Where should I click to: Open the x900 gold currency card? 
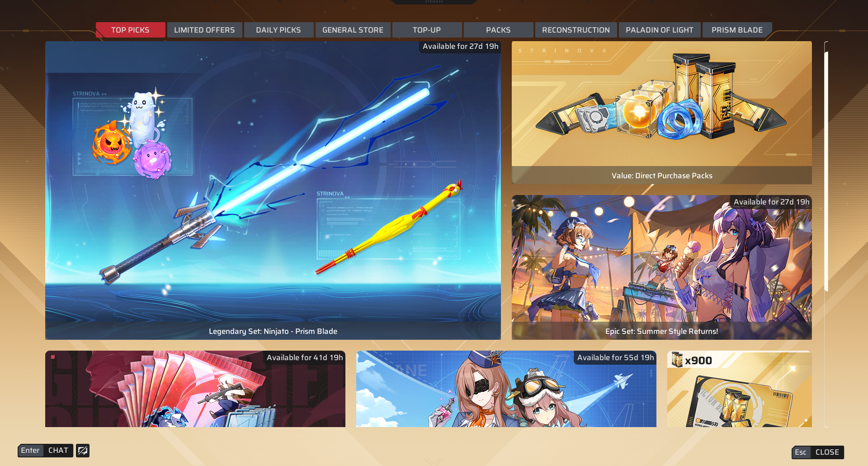740,389
